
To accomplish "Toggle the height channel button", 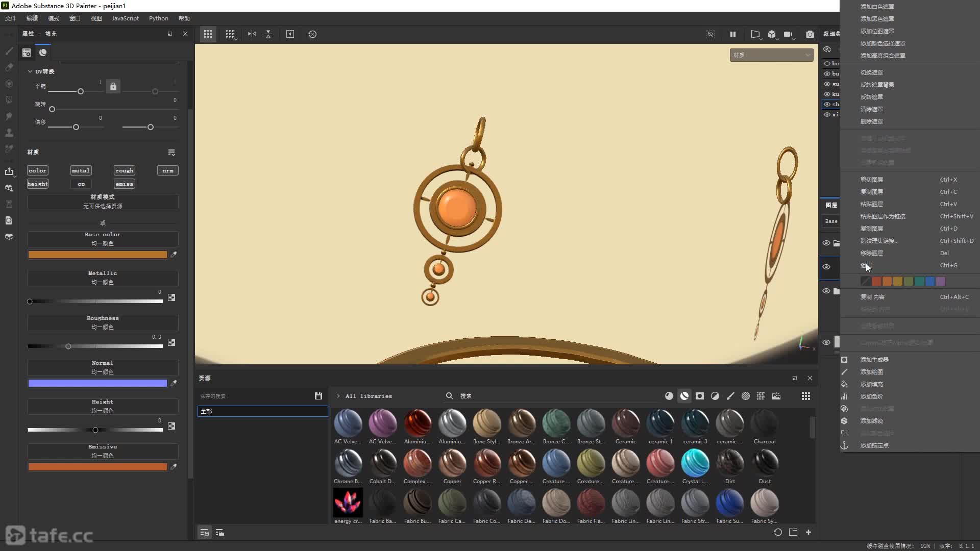I will click(x=37, y=184).
